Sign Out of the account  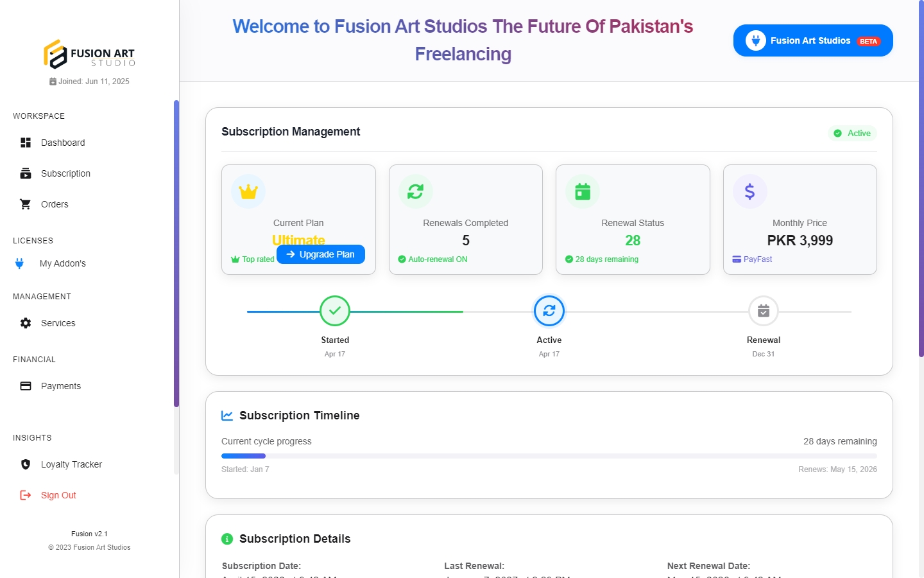click(x=58, y=495)
